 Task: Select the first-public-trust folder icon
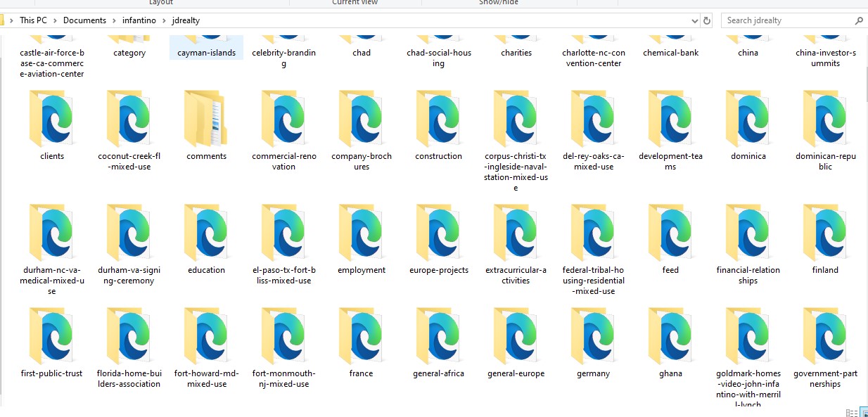click(x=51, y=335)
